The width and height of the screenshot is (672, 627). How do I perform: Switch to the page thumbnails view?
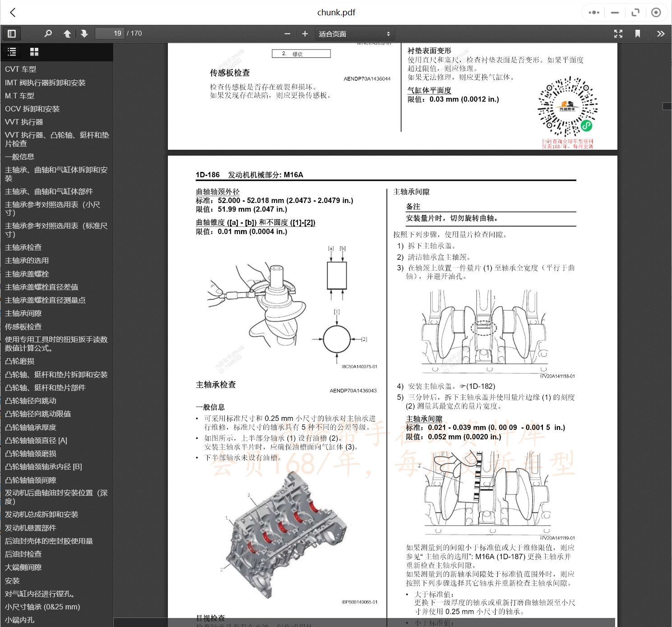pyautogui.click(x=34, y=52)
